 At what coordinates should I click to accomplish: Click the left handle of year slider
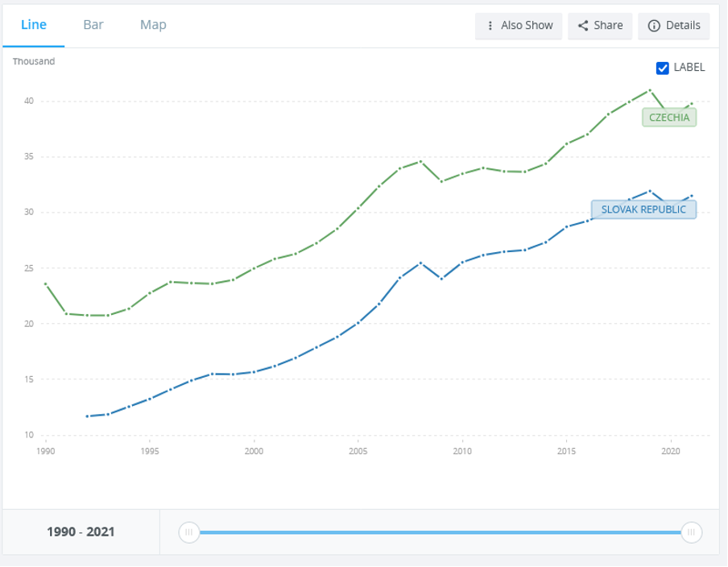(189, 532)
